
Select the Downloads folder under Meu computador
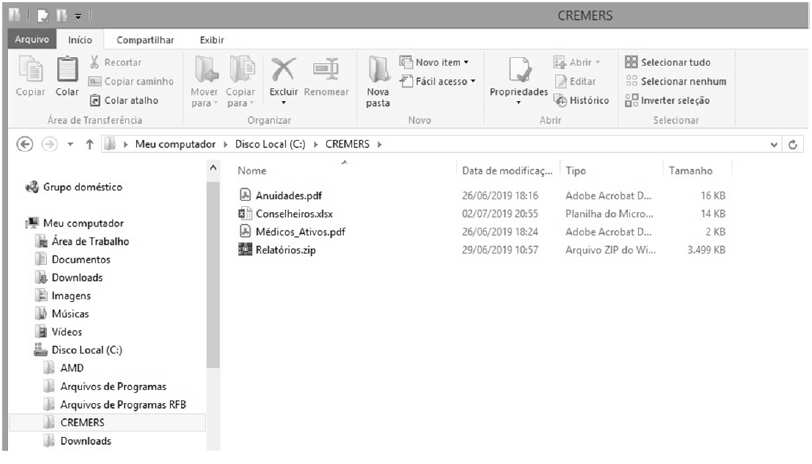tap(77, 277)
